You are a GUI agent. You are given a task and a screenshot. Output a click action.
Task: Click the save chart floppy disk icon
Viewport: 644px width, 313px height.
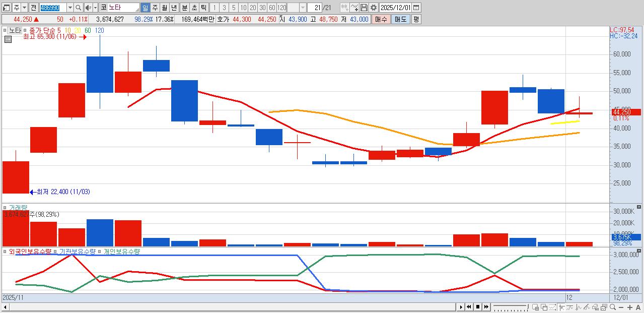click(x=364, y=8)
